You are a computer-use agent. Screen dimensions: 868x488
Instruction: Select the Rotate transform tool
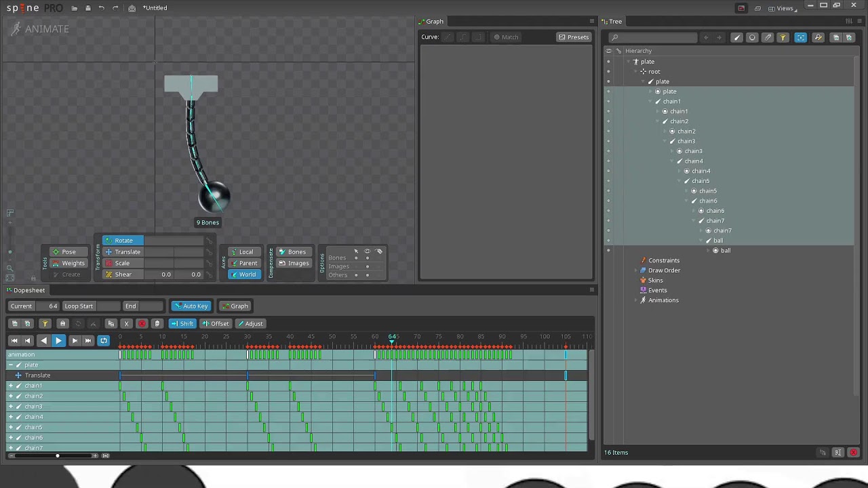pyautogui.click(x=123, y=241)
